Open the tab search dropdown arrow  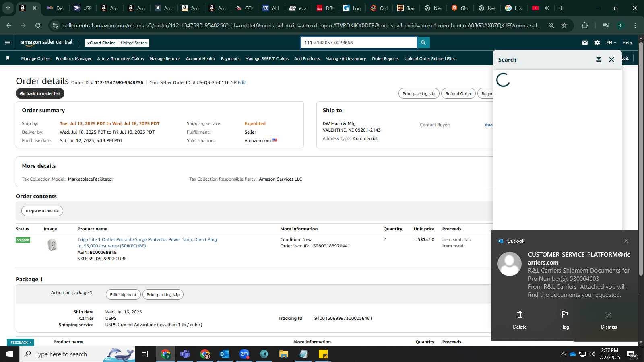[x=8, y=8]
